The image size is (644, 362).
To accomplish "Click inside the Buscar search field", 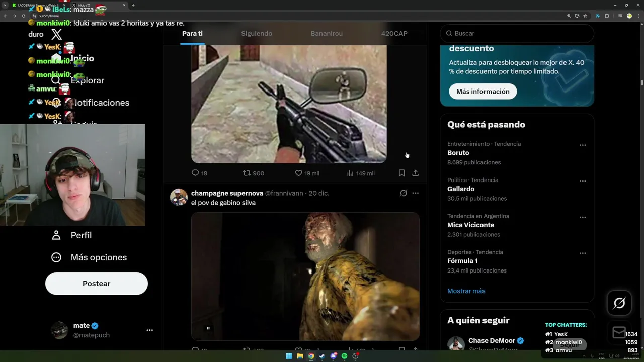I will tap(517, 33).
